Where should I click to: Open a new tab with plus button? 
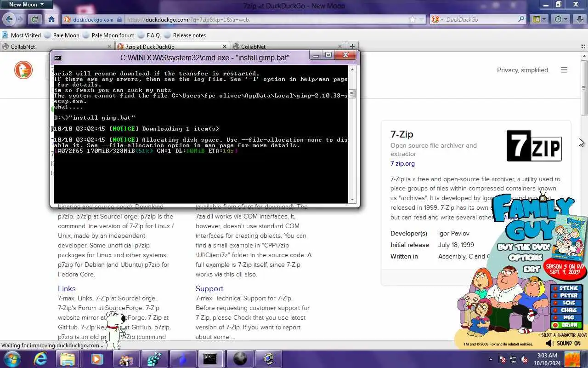point(352,46)
